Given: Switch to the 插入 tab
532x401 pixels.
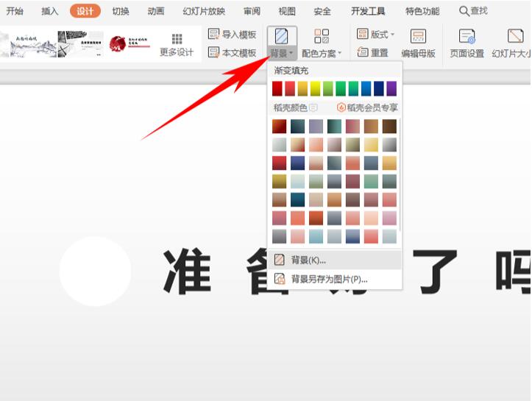Looking at the screenshot, I should click(x=49, y=11).
